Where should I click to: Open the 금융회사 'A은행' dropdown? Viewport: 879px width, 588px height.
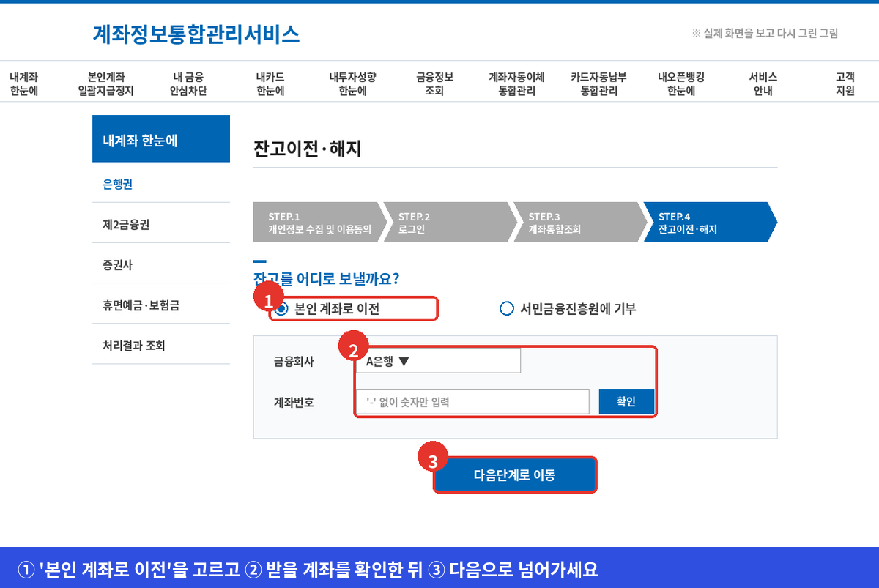coord(439,361)
